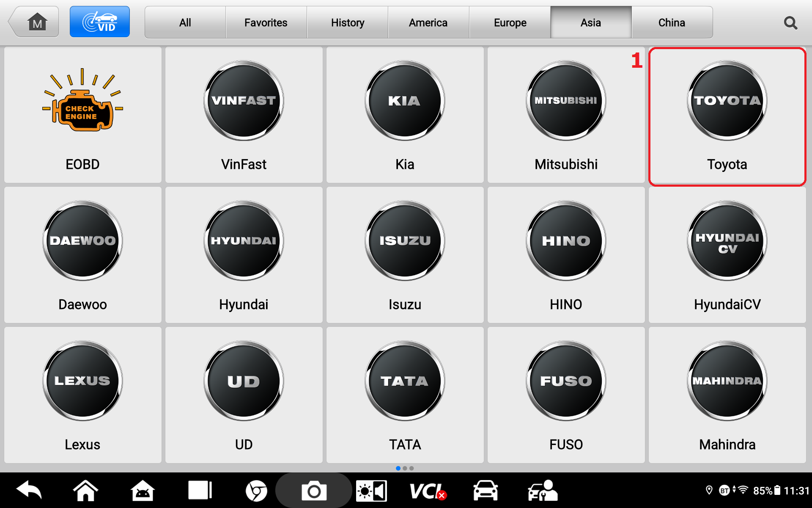Open the search magnifier icon
Screen dimensions: 812x508
click(790, 23)
